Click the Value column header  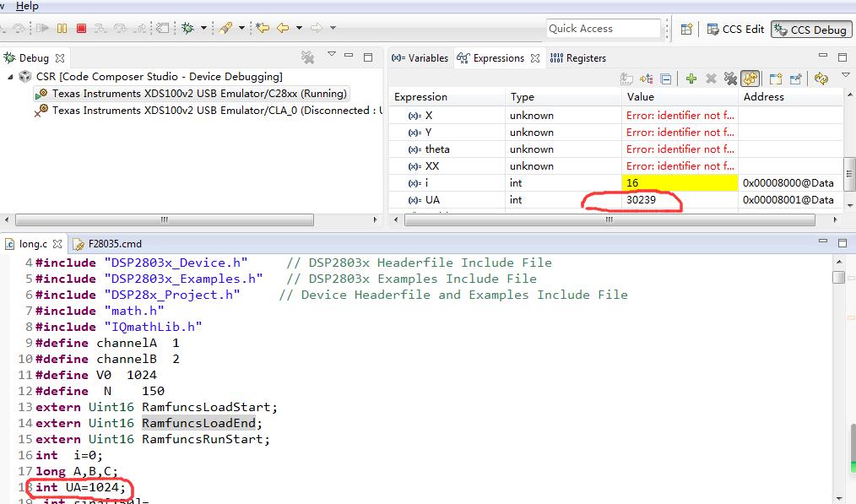pos(680,96)
